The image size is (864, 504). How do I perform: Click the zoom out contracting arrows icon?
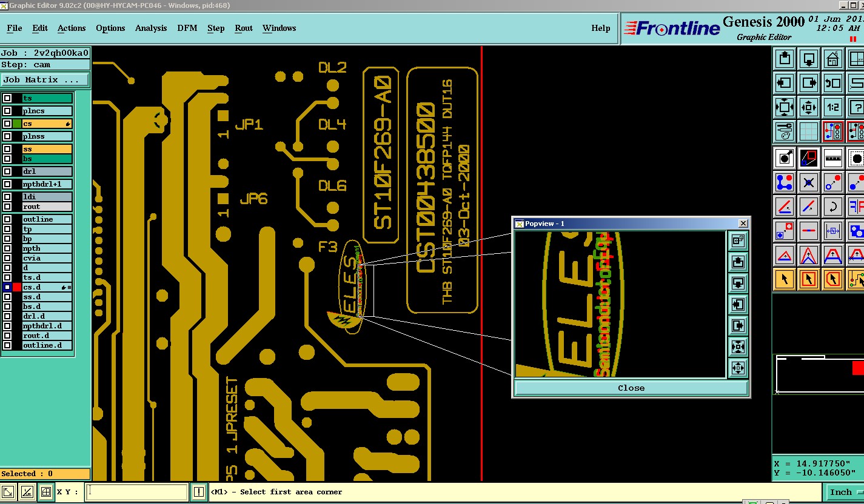tap(809, 107)
